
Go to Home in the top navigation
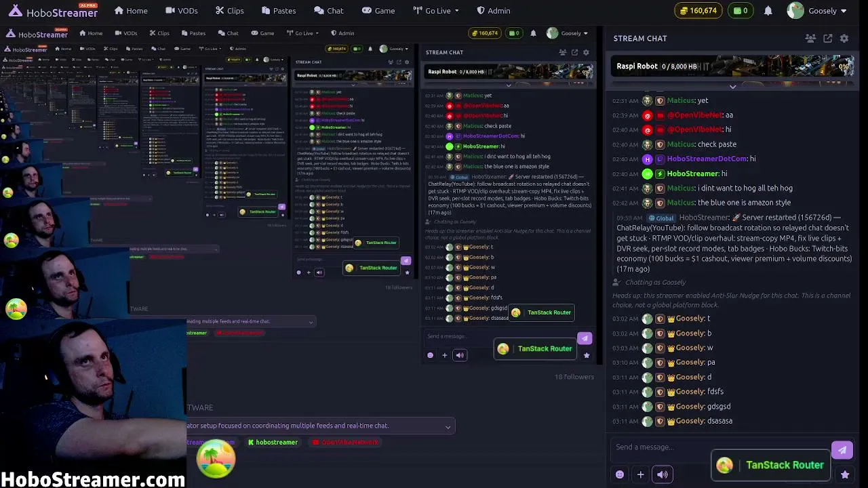[x=131, y=11]
